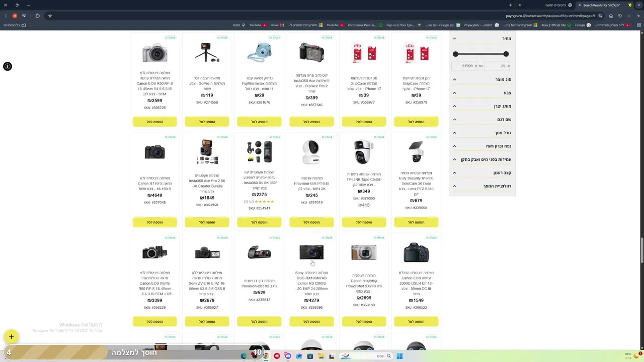Open File Explorer from the taskbar
The width and height of the screenshot is (644, 362).
[320, 356]
